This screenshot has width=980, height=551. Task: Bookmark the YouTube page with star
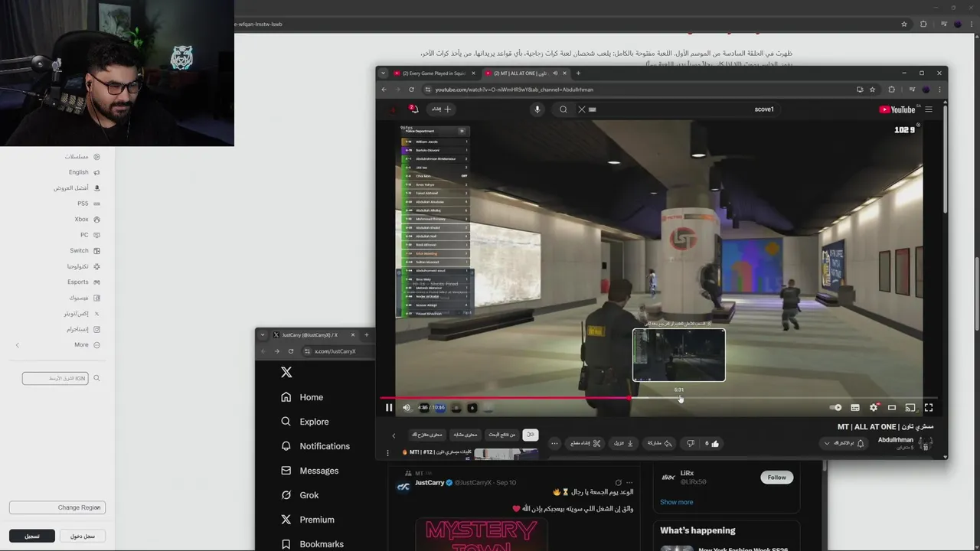[x=872, y=90]
